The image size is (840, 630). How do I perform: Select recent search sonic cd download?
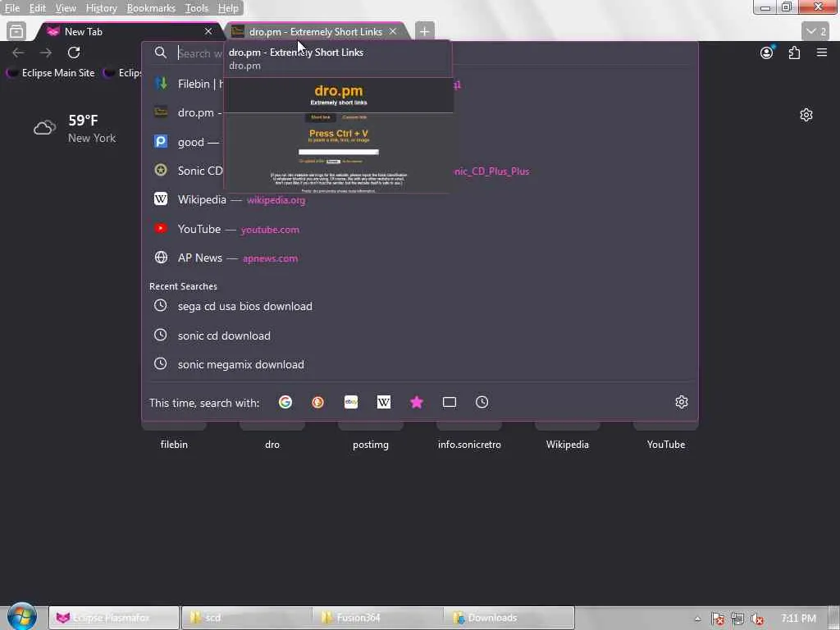tap(420, 336)
